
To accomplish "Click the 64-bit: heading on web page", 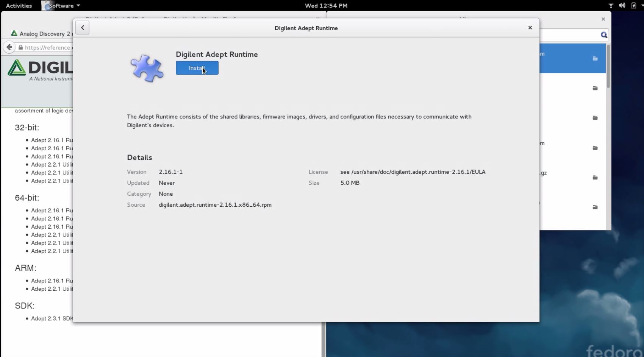I will pos(27,198).
